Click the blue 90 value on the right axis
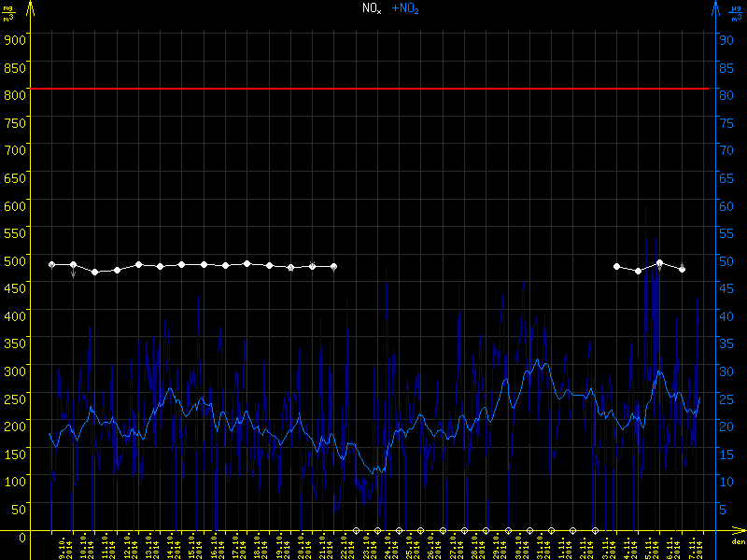The image size is (747, 560). [723, 39]
